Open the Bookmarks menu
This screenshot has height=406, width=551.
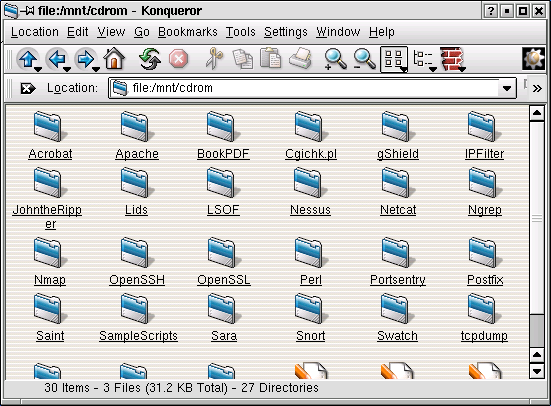coord(188,32)
